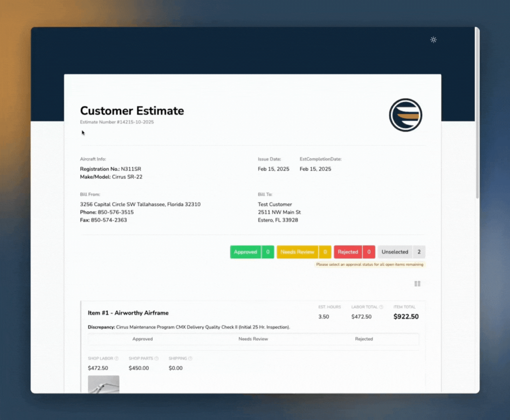This screenshot has width=510, height=420.
Task: Click the Item #1 - Airworthy Airframe title
Action: click(128, 313)
